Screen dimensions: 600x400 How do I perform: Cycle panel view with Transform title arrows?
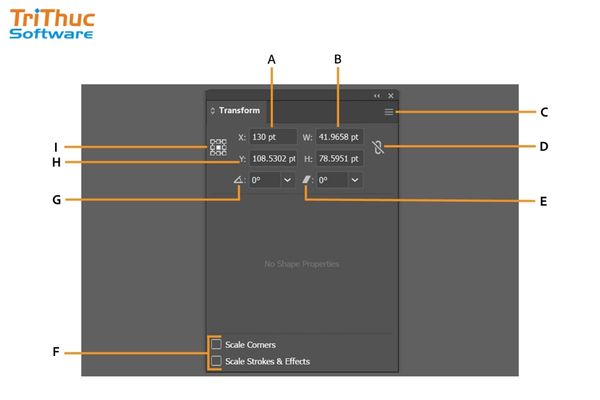click(x=212, y=112)
